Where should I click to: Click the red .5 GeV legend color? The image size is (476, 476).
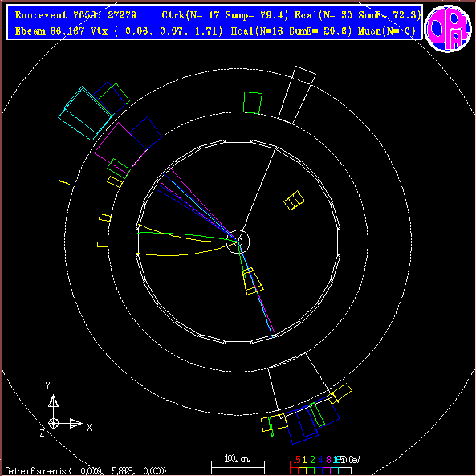(x=294, y=470)
